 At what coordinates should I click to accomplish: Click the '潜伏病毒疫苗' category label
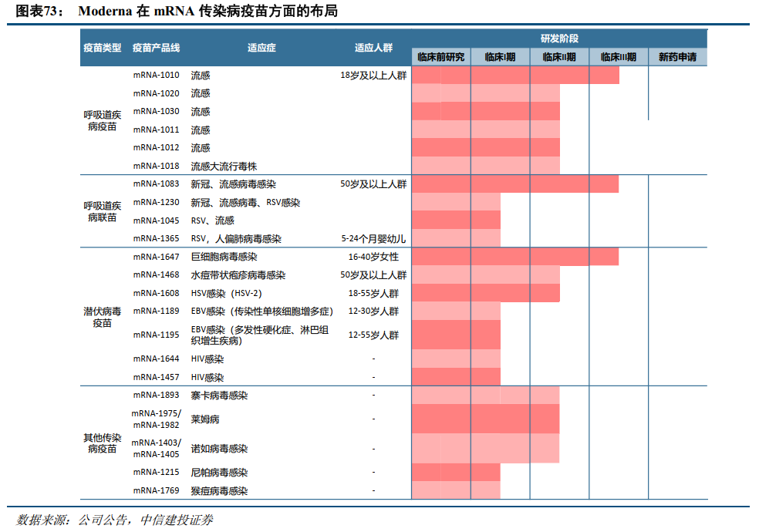point(102,317)
